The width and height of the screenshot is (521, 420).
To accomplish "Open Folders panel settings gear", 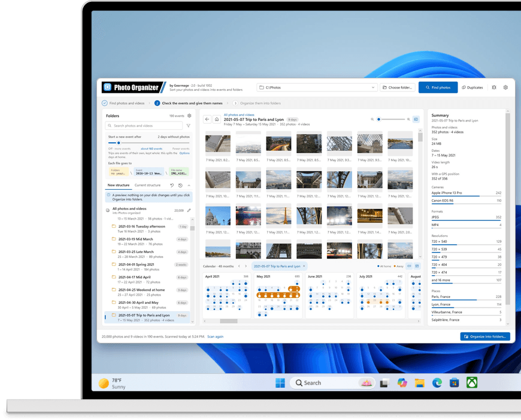I will click(189, 116).
